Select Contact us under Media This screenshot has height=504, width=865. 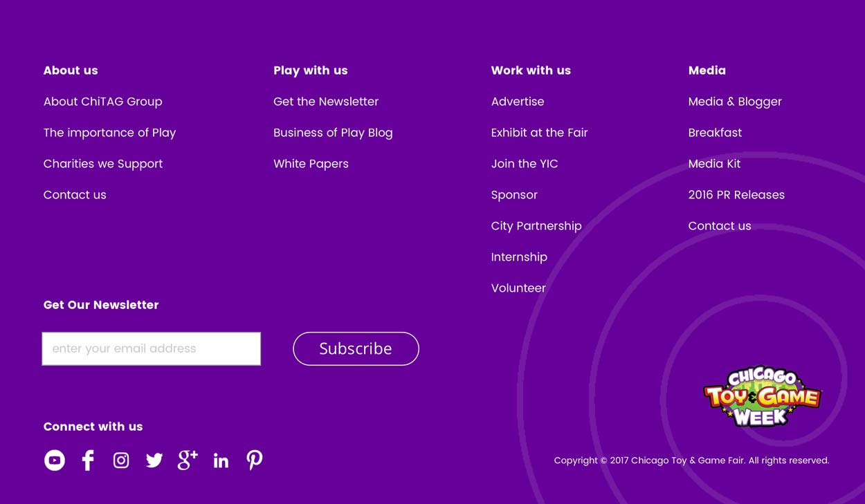[x=720, y=226]
